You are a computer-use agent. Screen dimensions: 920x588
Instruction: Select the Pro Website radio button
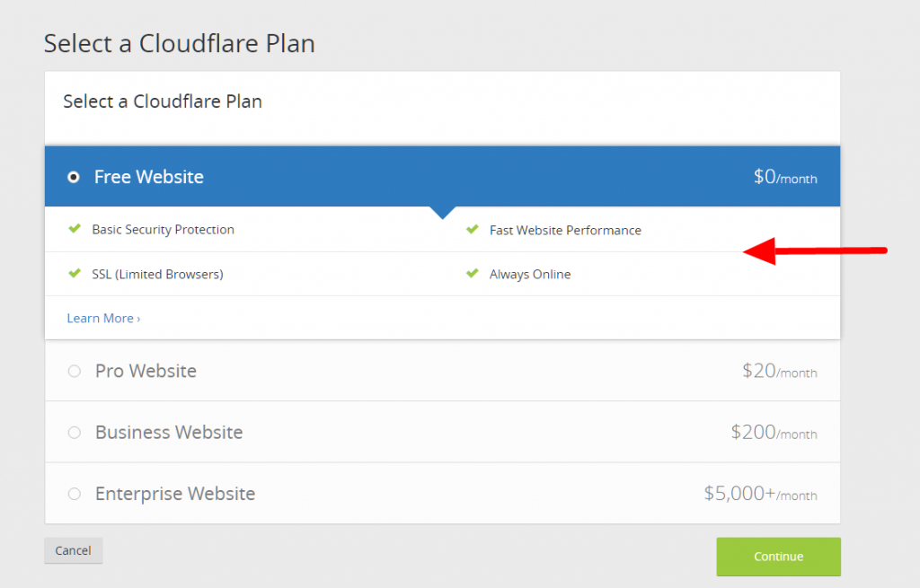coord(75,371)
